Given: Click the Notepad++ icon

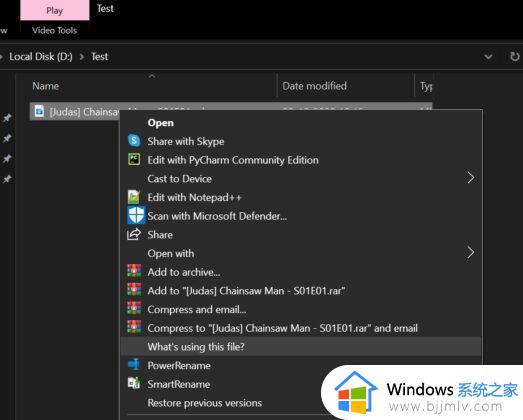Looking at the screenshot, I should 134,197.
